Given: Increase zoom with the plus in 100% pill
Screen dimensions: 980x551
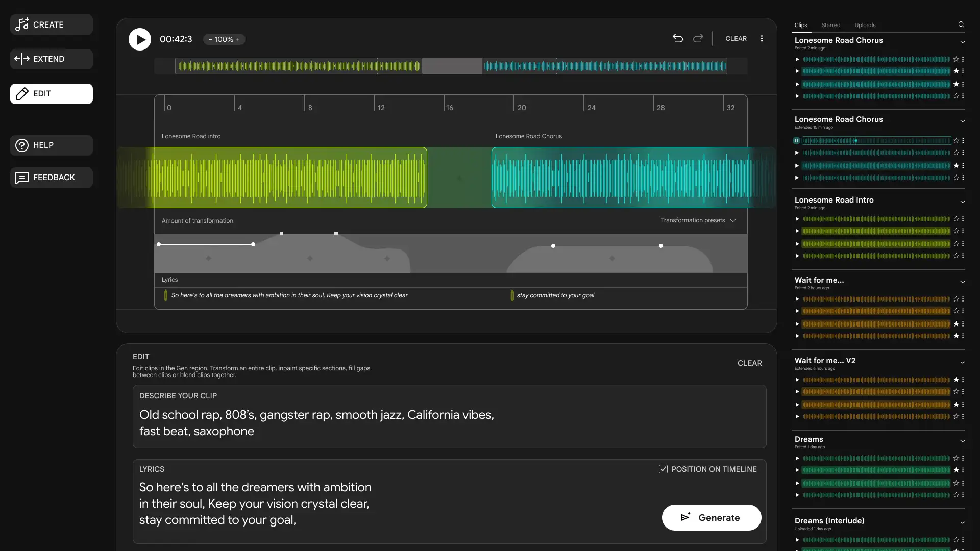Looking at the screenshot, I should [237, 39].
